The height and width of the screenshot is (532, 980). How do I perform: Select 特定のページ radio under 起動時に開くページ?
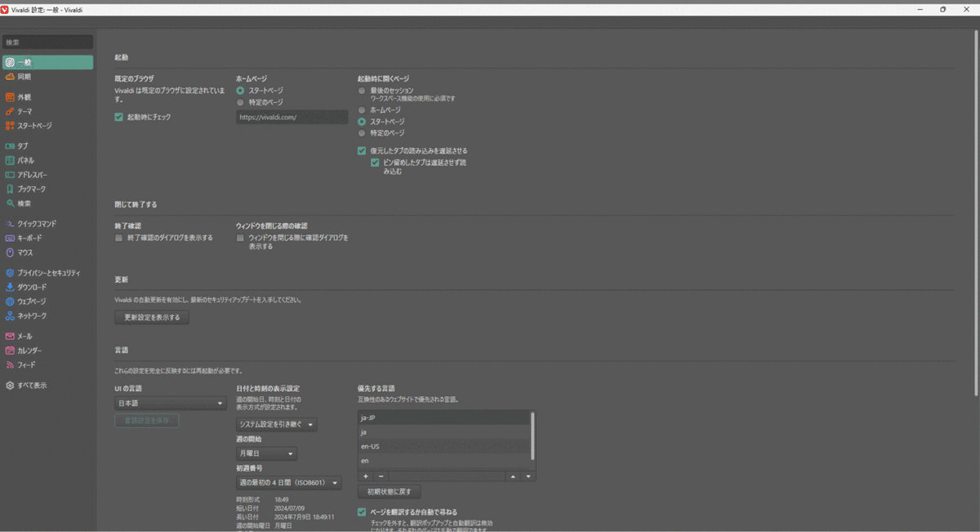[362, 132]
